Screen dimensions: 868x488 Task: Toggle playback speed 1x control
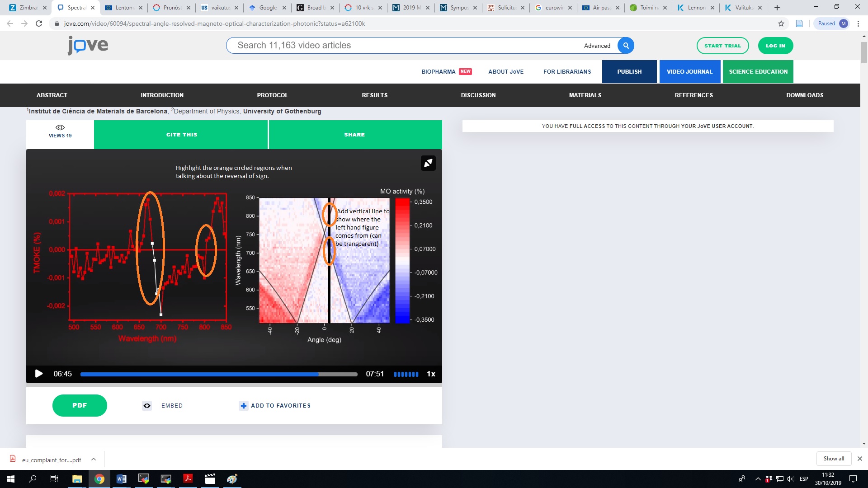tap(431, 374)
